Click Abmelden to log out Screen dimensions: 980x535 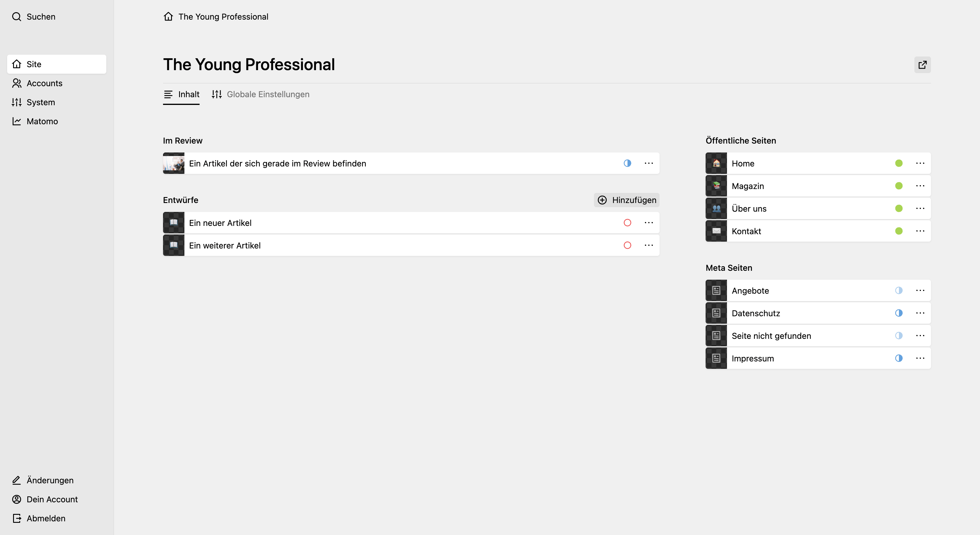point(57,518)
